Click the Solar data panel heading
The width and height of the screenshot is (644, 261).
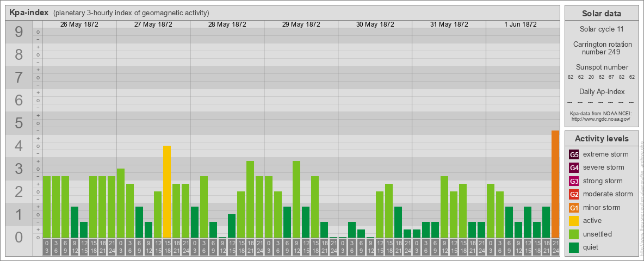click(601, 14)
